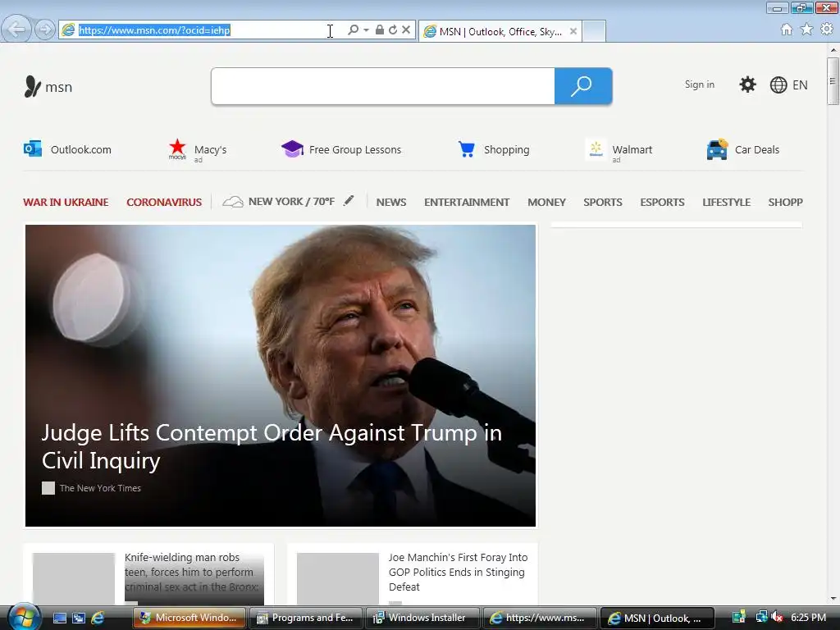Go to the ENTERTAINMENT section
The width and height of the screenshot is (840, 630).
(x=467, y=203)
